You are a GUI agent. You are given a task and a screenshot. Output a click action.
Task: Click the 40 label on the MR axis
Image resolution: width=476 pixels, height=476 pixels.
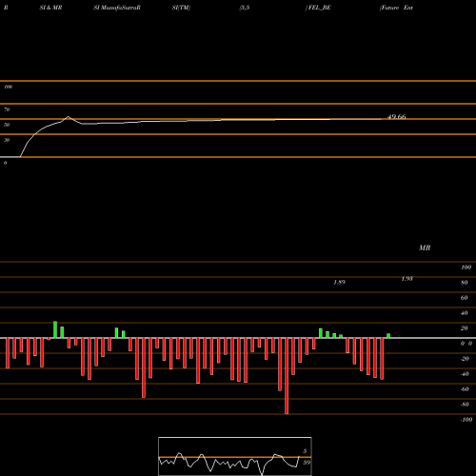click(465, 313)
